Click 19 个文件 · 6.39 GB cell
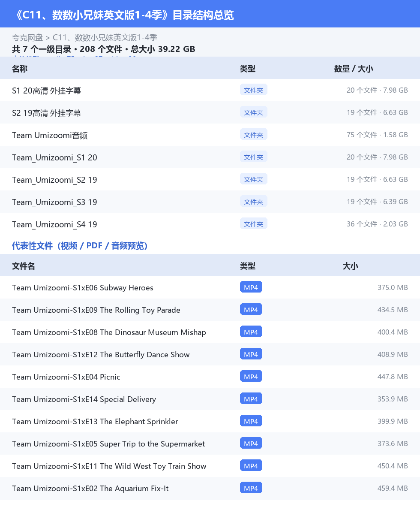This screenshot has height=513, width=420. coord(377,202)
